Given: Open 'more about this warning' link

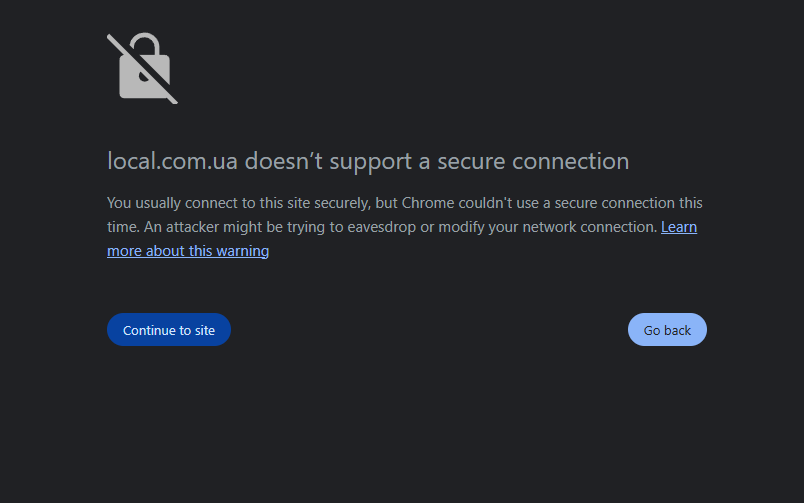Looking at the screenshot, I should click(x=188, y=251).
